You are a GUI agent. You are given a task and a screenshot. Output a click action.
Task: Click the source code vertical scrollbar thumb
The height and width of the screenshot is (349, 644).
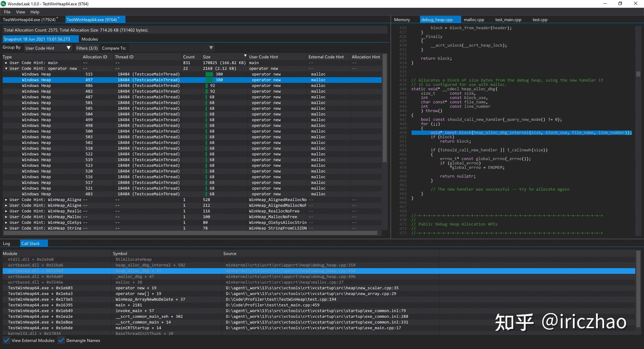point(638,74)
